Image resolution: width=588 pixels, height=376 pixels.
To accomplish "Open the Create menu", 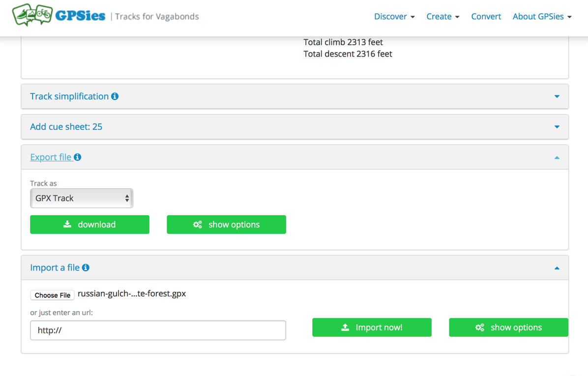I will coord(443,17).
